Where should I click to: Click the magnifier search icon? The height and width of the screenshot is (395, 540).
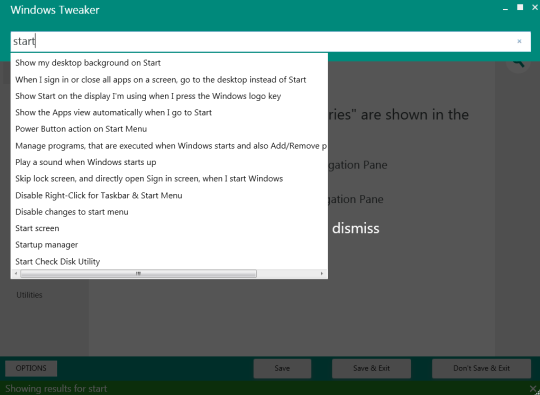[x=518, y=63]
